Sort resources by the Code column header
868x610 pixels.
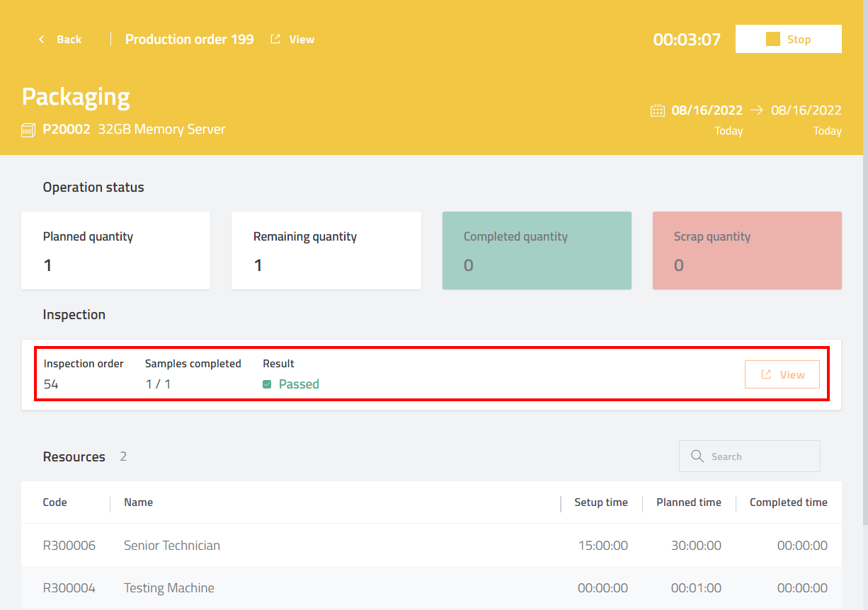pos(55,502)
